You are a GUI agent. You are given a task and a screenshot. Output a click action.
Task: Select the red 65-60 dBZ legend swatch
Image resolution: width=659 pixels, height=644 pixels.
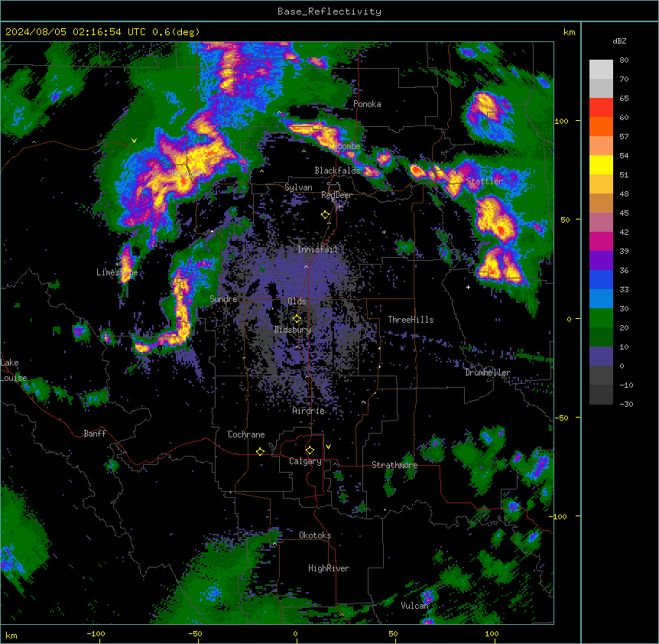click(601, 108)
